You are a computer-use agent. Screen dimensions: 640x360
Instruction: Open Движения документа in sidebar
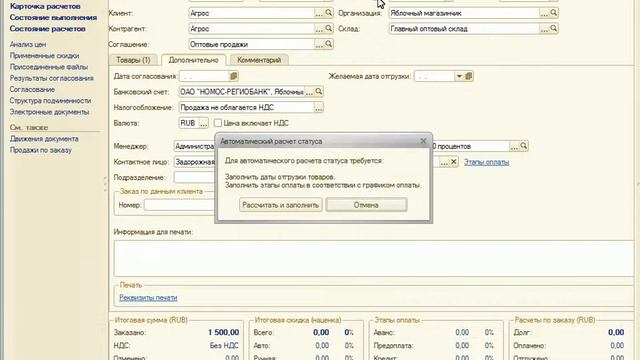coord(44,139)
